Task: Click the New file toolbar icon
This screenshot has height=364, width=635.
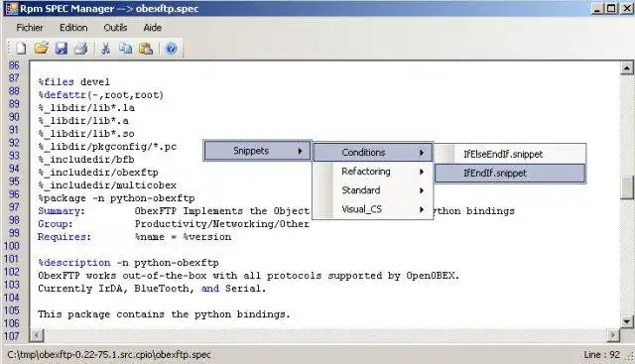Action: 21,49
